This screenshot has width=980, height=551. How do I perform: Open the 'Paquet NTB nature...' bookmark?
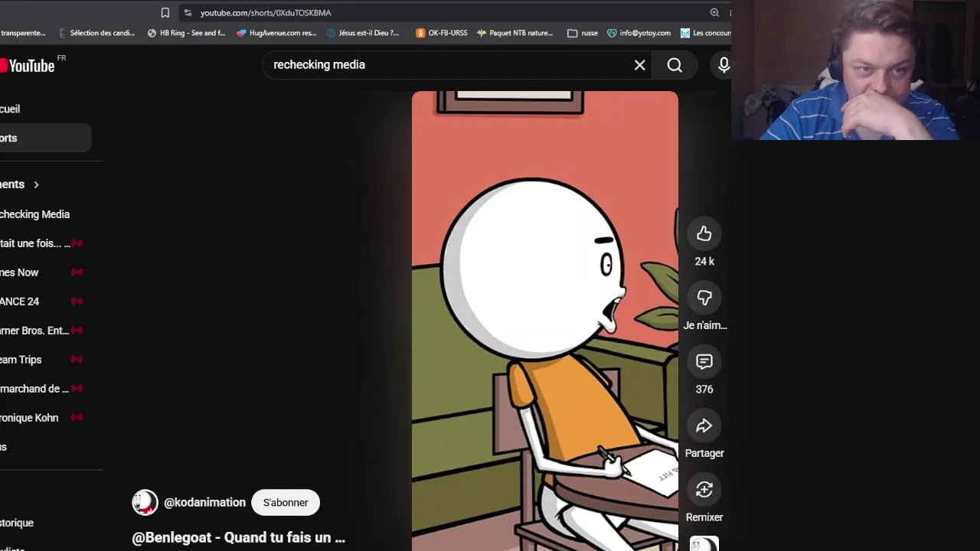(514, 33)
